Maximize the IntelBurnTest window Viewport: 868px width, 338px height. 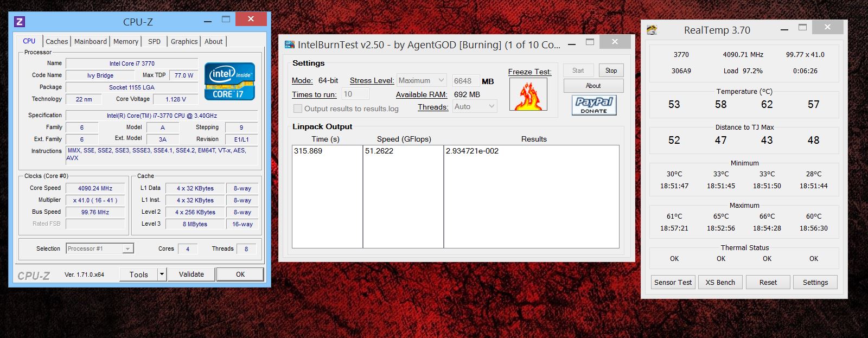coord(590,43)
